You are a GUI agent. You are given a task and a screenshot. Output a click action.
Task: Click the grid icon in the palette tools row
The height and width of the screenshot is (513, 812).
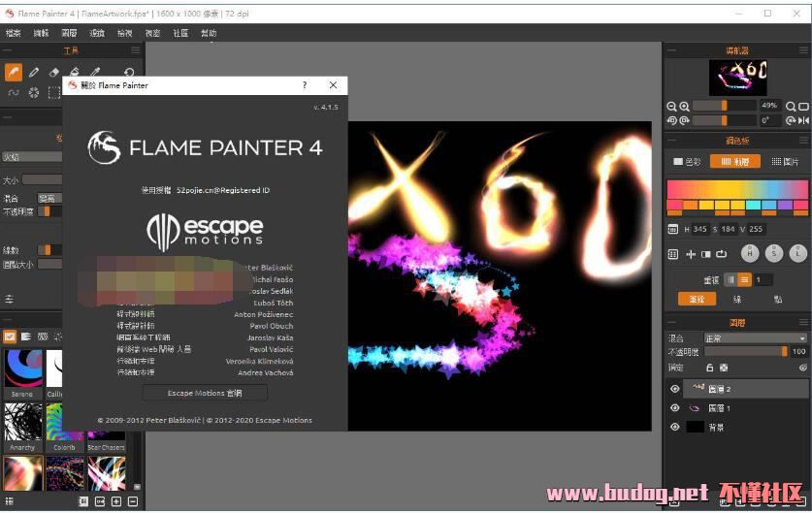point(672,254)
